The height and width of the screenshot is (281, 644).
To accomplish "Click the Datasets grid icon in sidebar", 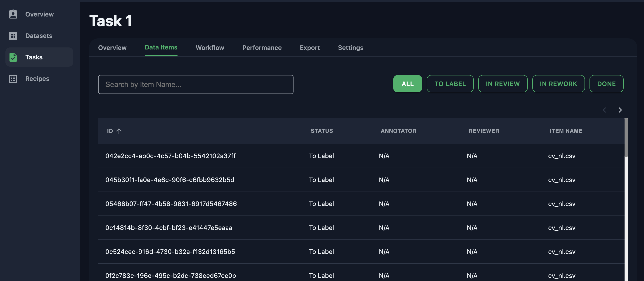I will pyautogui.click(x=13, y=36).
